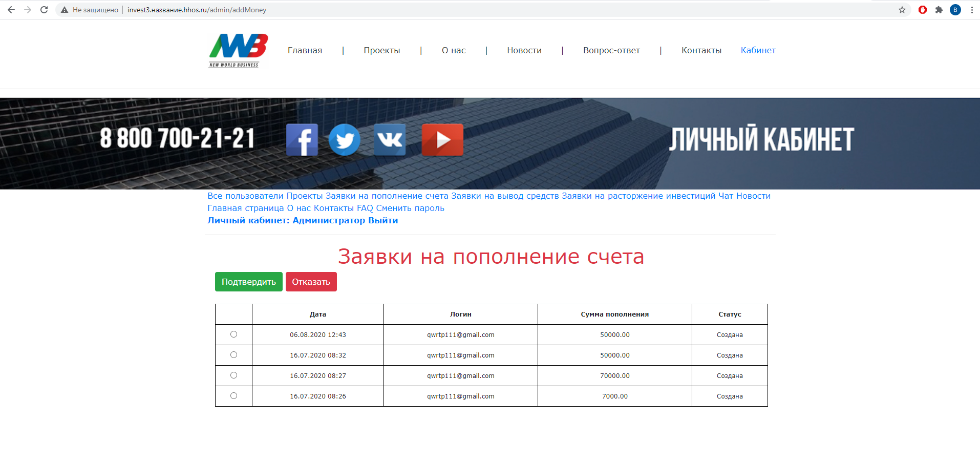Click the Создана status in the 16.07.2020 08:27 row
The width and height of the screenshot is (980, 462).
click(x=730, y=376)
